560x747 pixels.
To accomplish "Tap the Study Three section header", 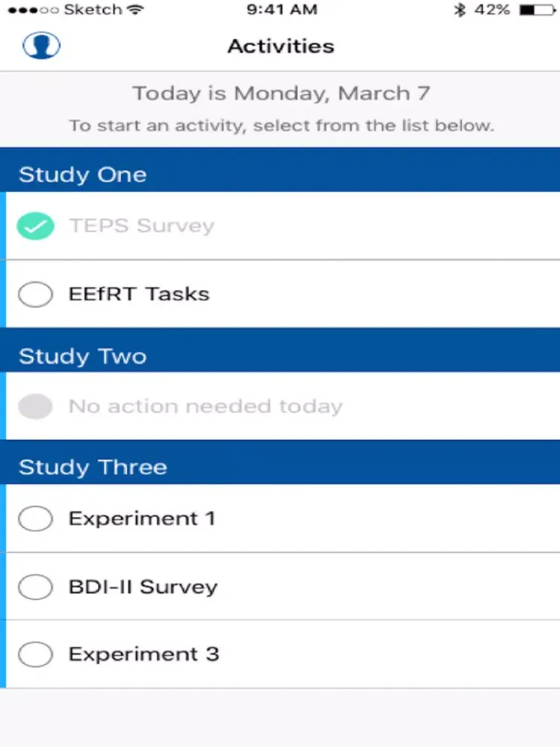I will 280,462.
